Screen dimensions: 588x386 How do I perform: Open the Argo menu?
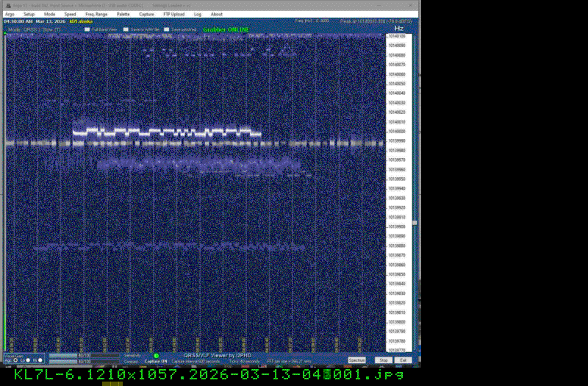[10, 14]
